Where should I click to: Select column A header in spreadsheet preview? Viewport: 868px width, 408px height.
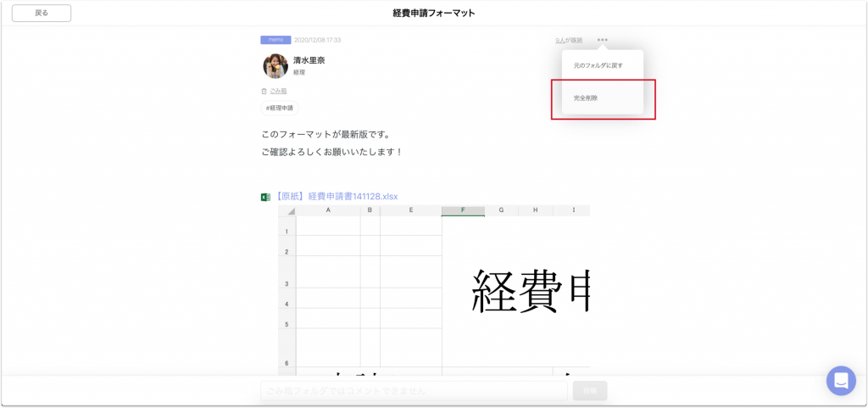click(328, 210)
